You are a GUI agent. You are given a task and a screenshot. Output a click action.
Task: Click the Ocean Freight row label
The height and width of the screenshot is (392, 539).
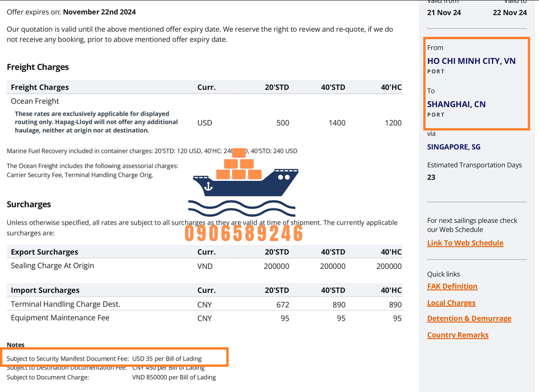tap(35, 101)
